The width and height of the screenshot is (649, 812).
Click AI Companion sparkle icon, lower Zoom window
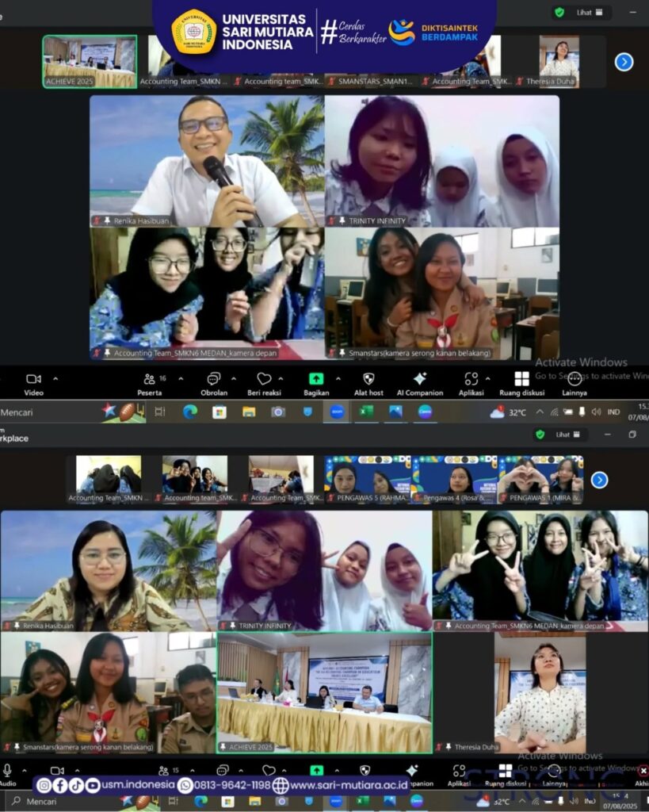click(x=413, y=770)
